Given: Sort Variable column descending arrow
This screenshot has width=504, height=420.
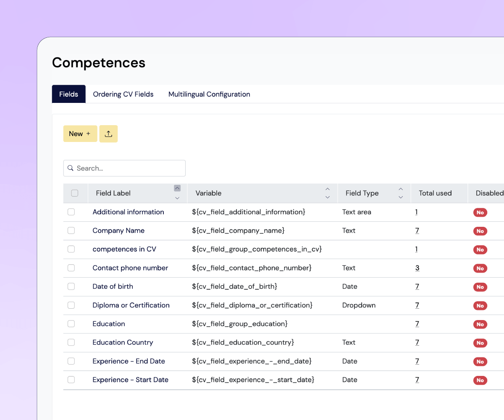Looking at the screenshot, I should point(328,197).
